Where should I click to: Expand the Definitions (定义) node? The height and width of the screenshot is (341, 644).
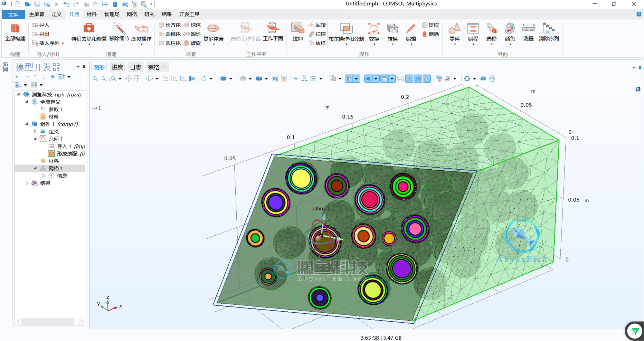35,131
